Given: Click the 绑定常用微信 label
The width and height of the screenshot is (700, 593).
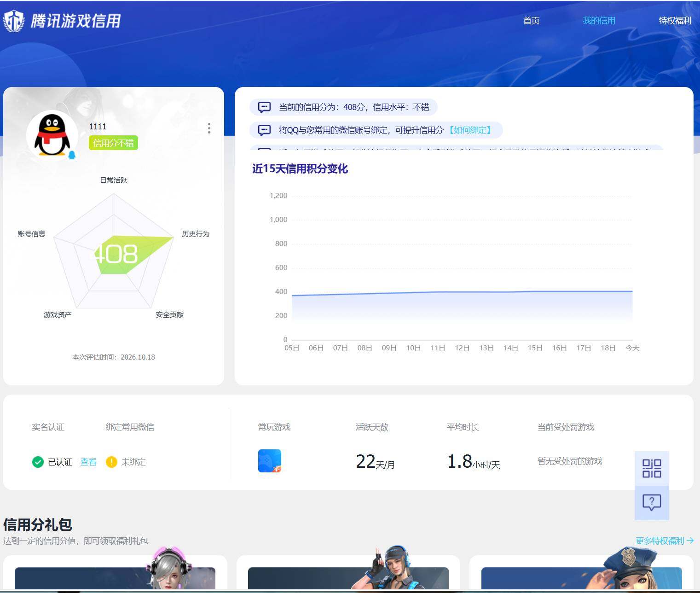Looking at the screenshot, I should pyautogui.click(x=130, y=427).
